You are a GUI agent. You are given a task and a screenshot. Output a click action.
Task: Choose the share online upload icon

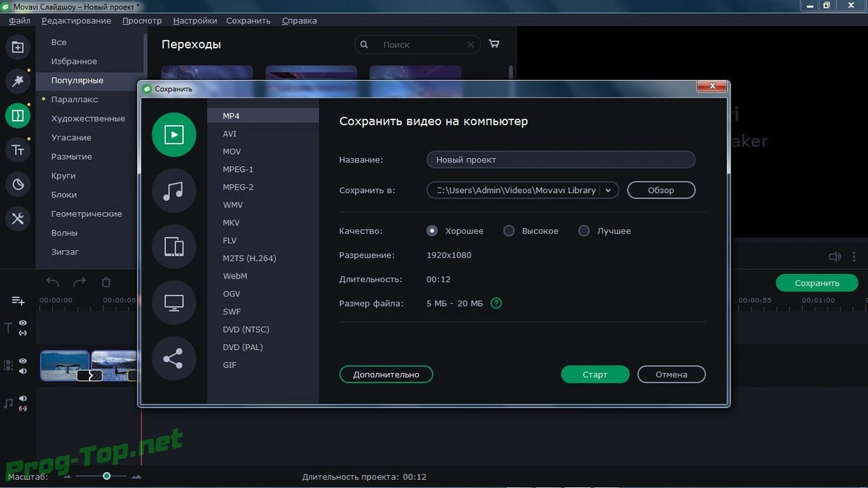click(x=174, y=359)
